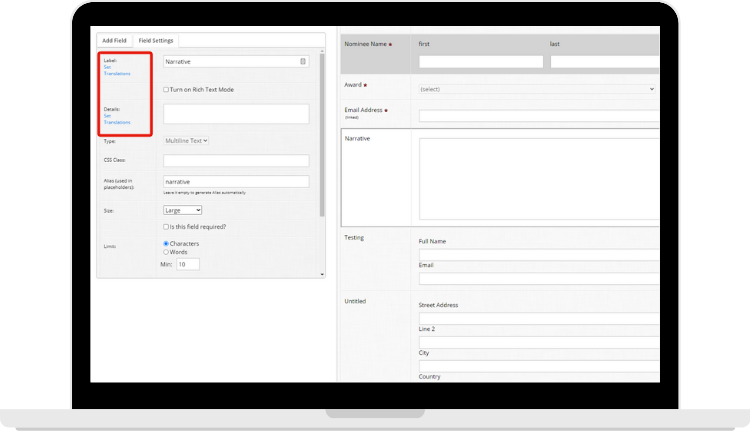Screen dimensions: 750x433
Task: Open the Type dropdown showing Multiline Text
Action: (x=186, y=141)
